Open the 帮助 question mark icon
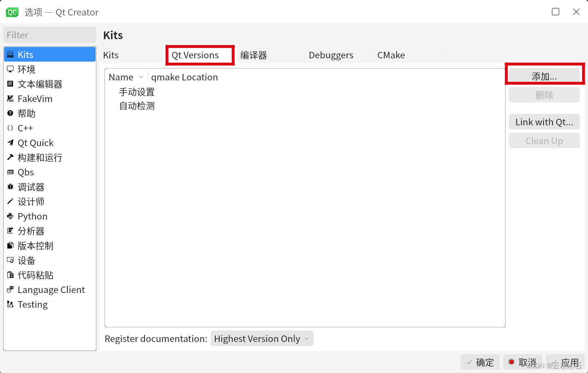Screen dimensions: 588x373 (10, 113)
